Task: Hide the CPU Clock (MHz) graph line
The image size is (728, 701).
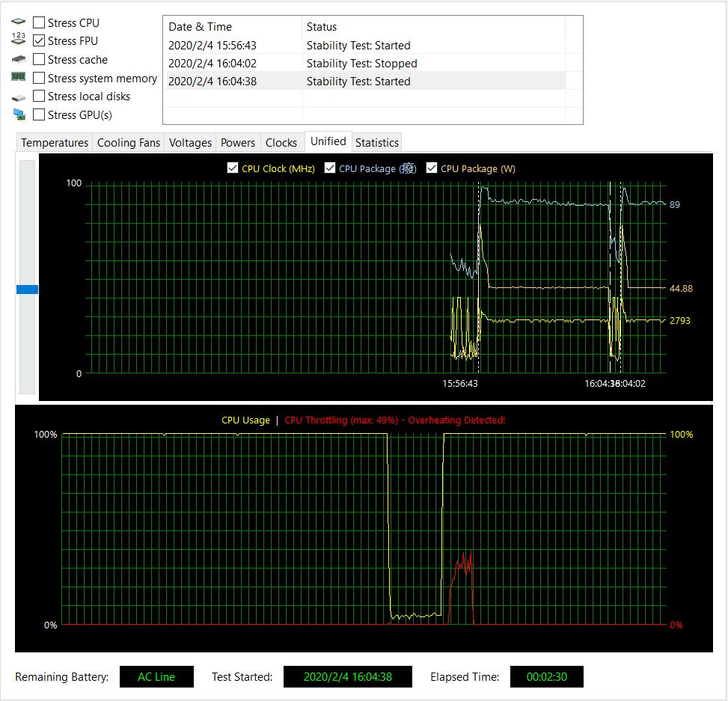Action: point(233,168)
